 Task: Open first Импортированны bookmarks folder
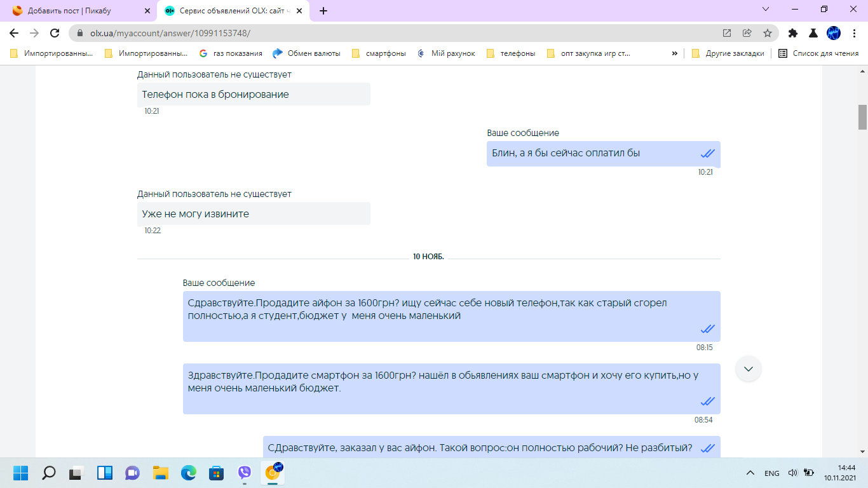tap(51, 53)
